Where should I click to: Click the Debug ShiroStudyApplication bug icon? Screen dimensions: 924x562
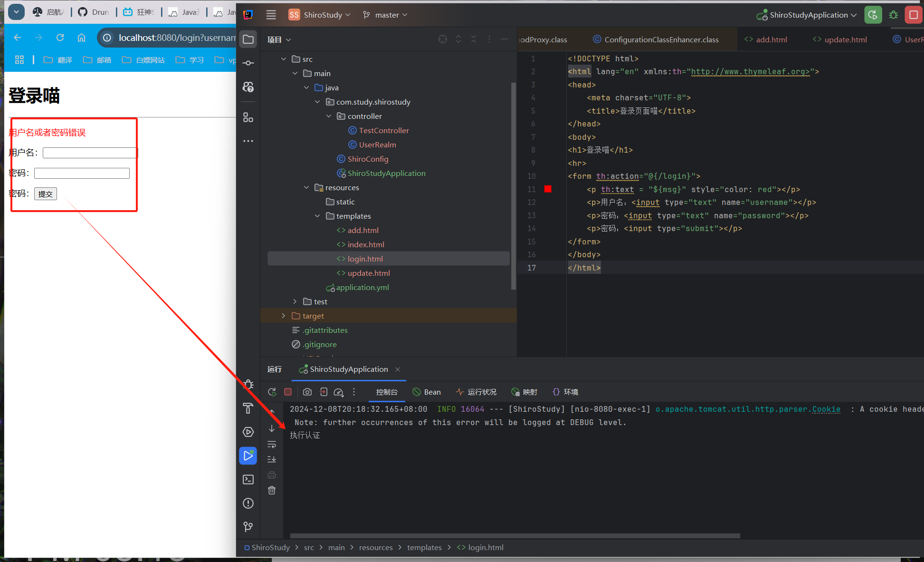click(894, 15)
